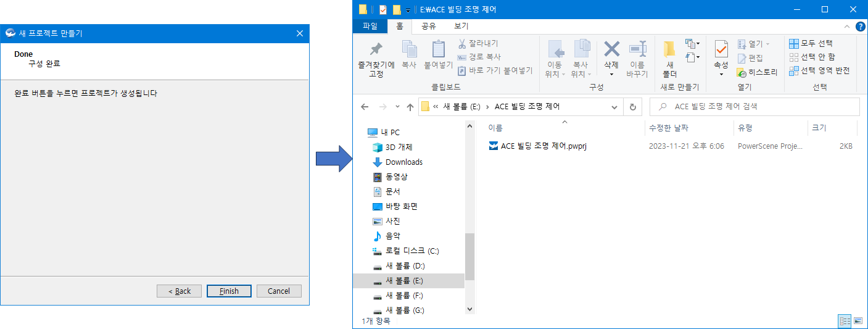Select the ACE 빌딩 조명 제어.pwprj file
Screen dimensions: 868x329
pos(537,146)
